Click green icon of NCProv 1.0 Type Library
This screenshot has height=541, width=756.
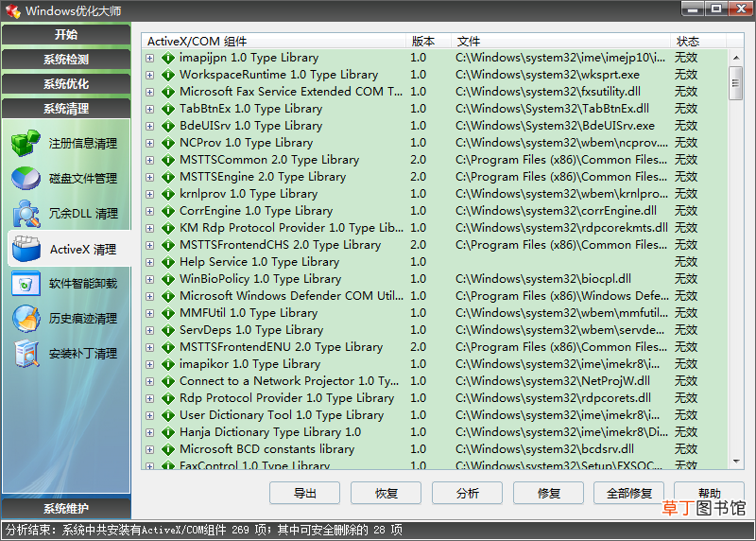point(168,143)
